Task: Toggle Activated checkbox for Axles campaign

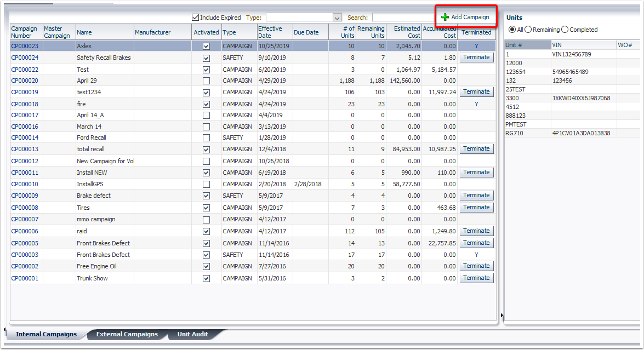Action: pos(206,47)
